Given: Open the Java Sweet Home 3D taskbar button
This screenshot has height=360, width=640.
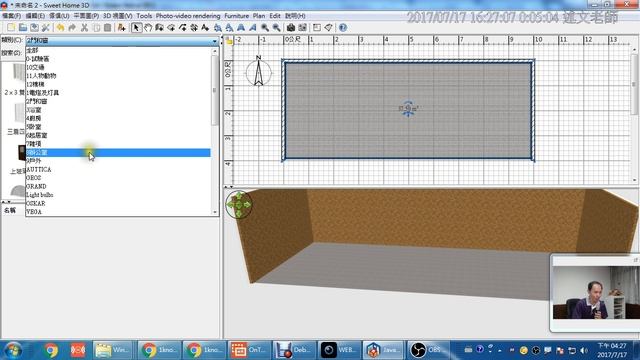Looking at the screenshot, I should pyautogui.click(x=383, y=350).
